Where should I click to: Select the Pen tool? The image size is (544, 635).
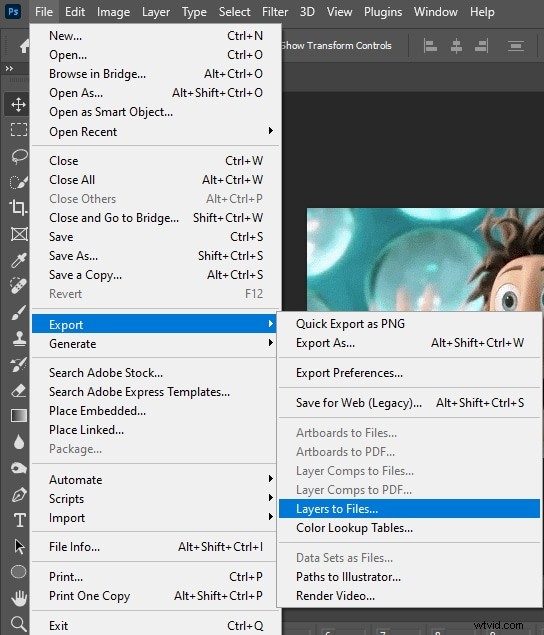tap(19, 494)
